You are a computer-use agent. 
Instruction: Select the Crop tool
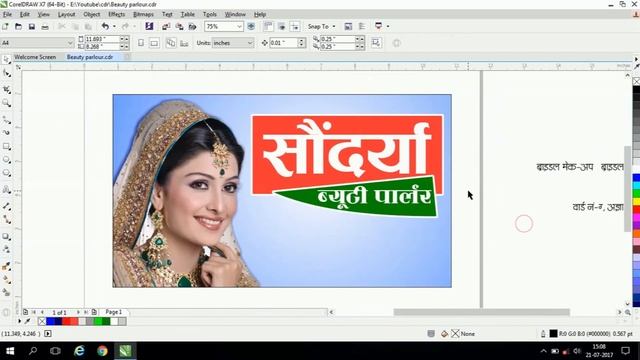(x=7, y=89)
